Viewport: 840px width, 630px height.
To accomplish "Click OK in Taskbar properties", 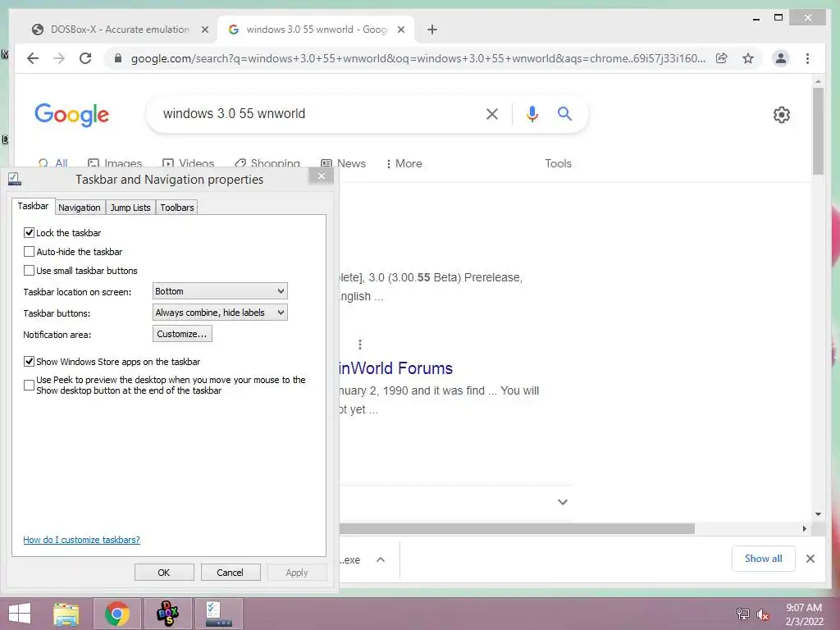I will pos(164,572).
